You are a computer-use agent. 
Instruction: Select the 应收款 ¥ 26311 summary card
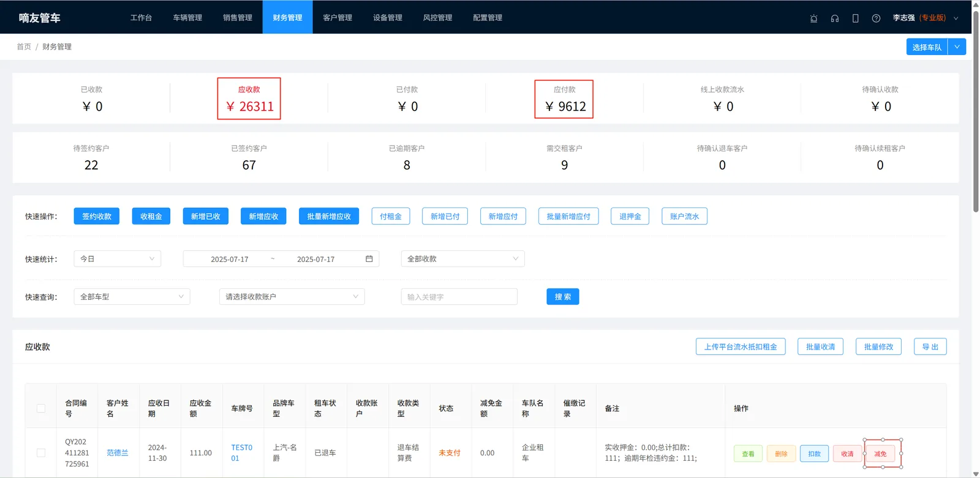pyautogui.click(x=249, y=99)
